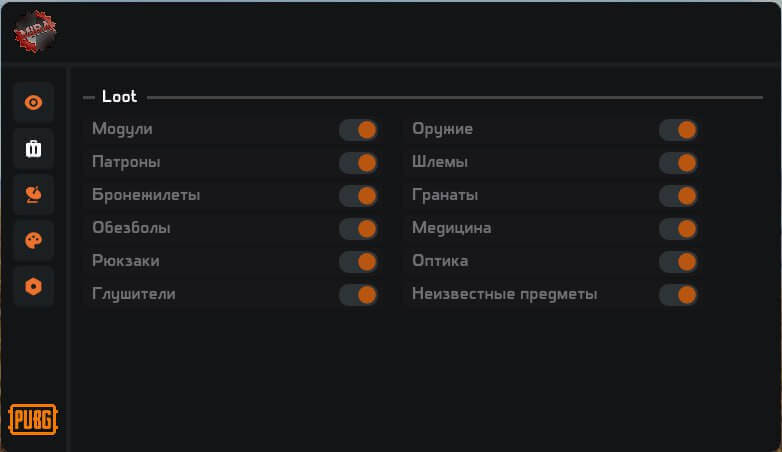Toggle the Оптика switch
The image size is (782, 452).
[x=678, y=262]
